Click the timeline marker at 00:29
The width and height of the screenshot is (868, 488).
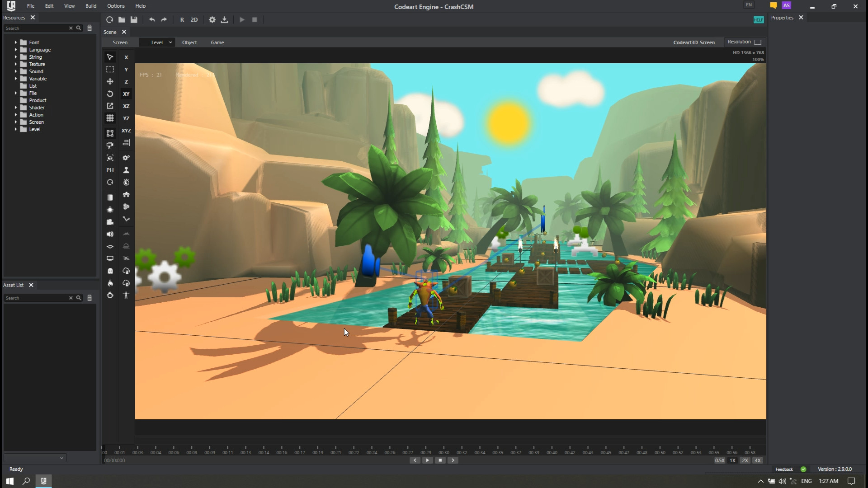pyautogui.click(x=426, y=452)
